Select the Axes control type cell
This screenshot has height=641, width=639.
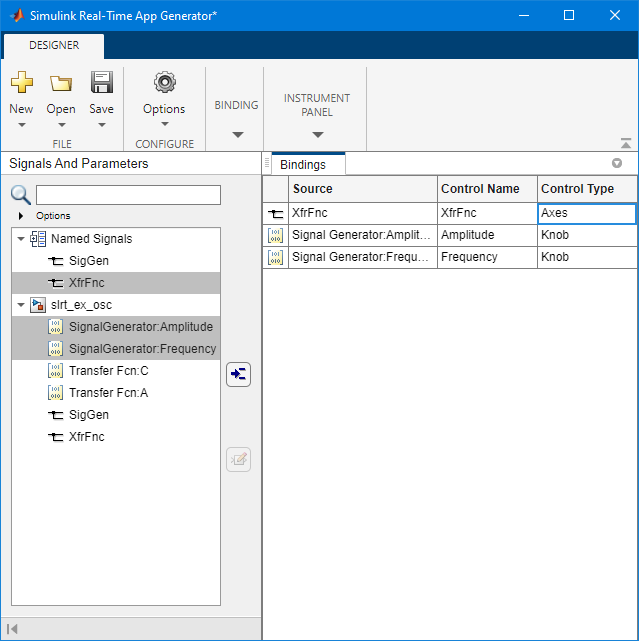pyautogui.click(x=586, y=213)
